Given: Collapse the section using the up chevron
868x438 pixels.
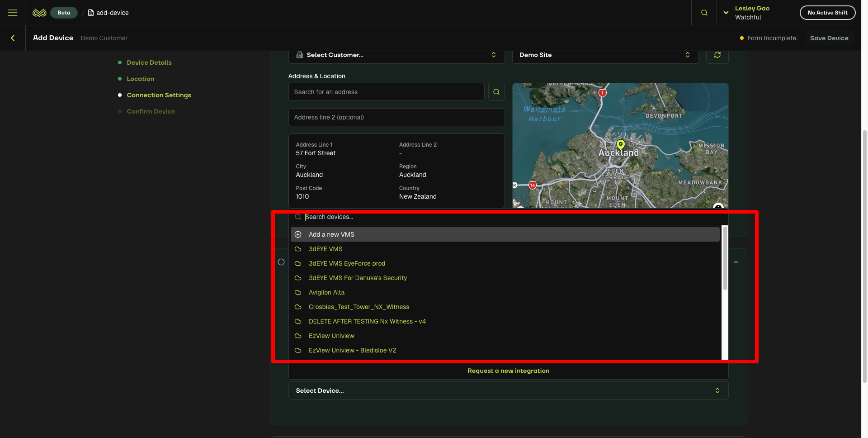Looking at the screenshot, I should tap(736, 262).
